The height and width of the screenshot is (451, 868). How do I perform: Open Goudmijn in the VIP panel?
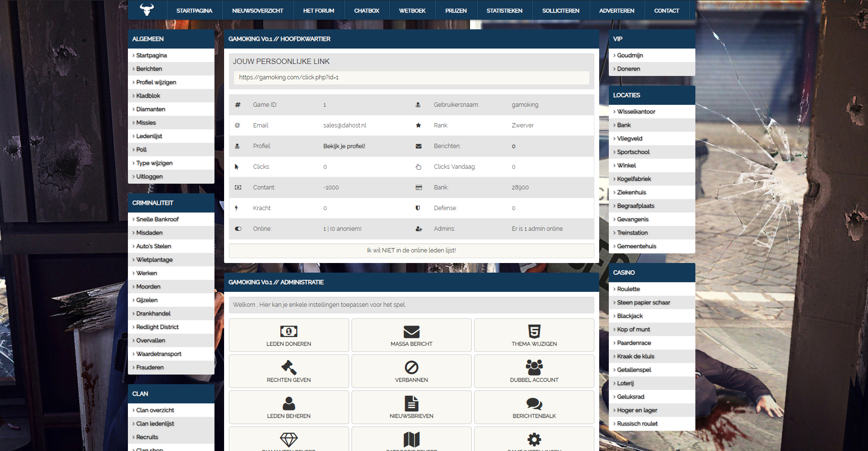pos(630,55)
